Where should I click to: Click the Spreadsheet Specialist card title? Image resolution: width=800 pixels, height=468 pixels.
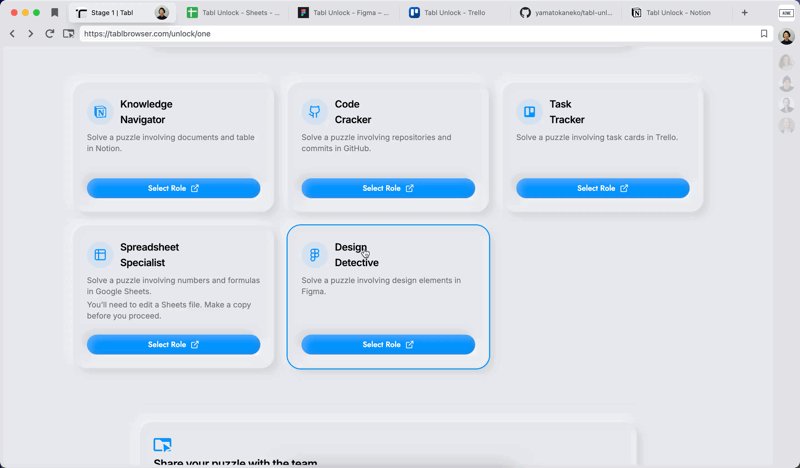pos(149,255)
